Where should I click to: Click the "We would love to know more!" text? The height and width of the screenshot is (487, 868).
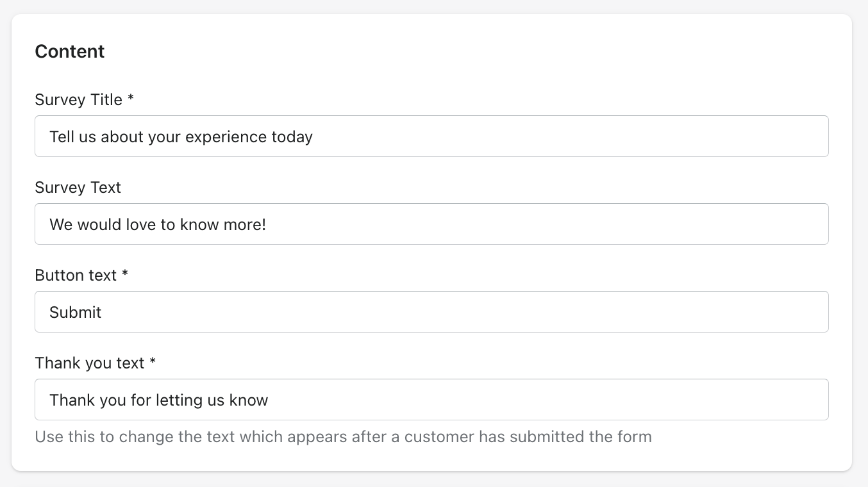(x=157, y=224)
